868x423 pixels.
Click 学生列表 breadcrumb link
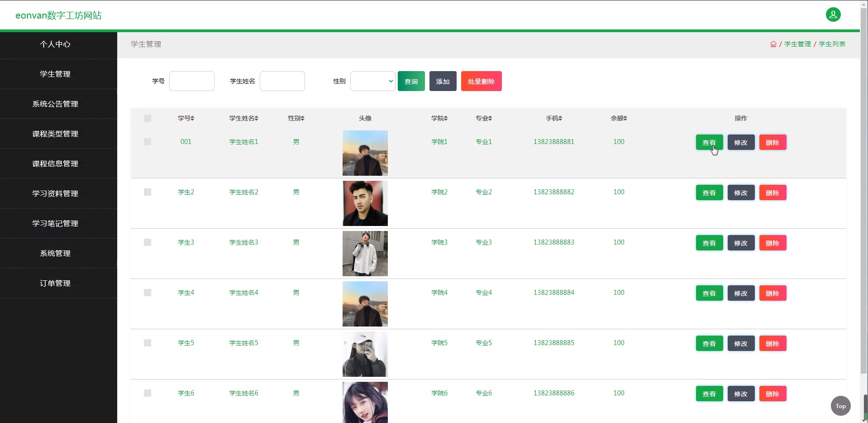coord(832,44)
